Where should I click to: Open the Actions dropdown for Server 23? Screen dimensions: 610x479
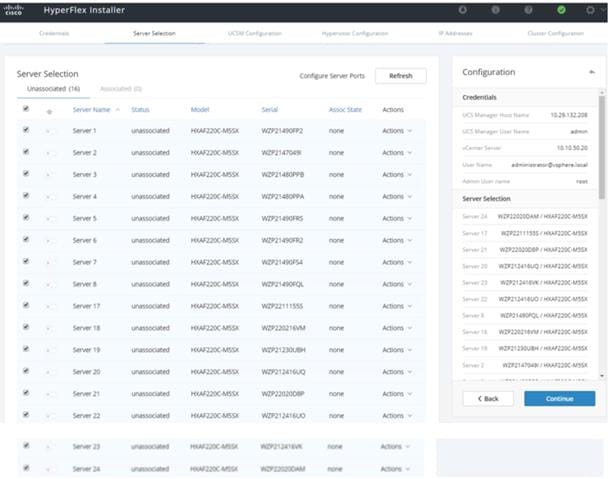coord(395,446)
